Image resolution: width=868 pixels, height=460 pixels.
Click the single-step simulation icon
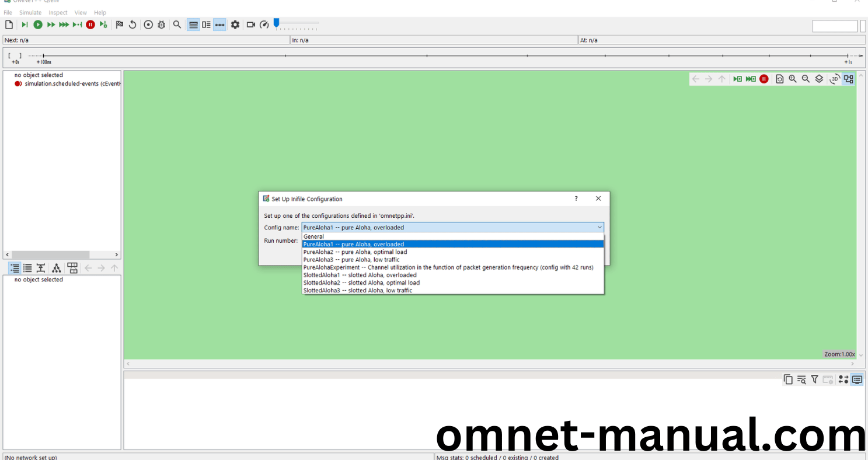(x=25, y=25)
